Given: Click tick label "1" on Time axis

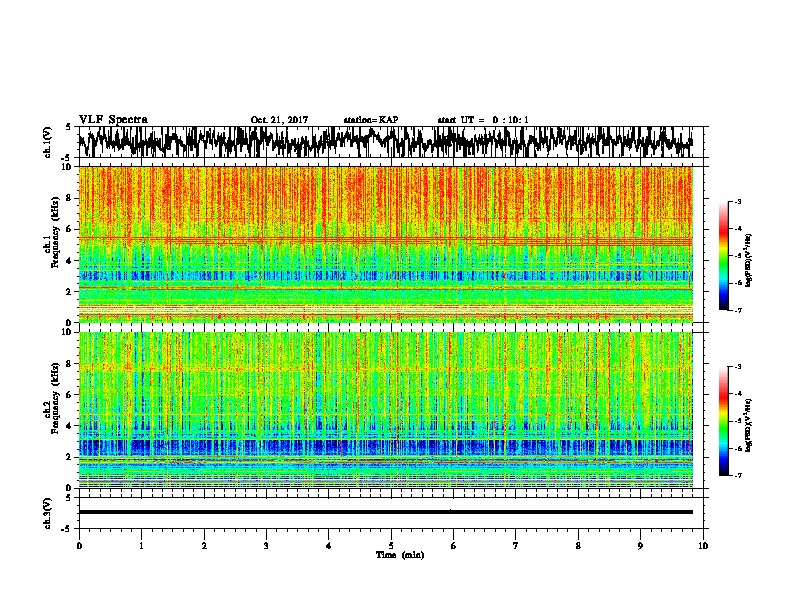Looking at the screenshot, I should point(141,546).
